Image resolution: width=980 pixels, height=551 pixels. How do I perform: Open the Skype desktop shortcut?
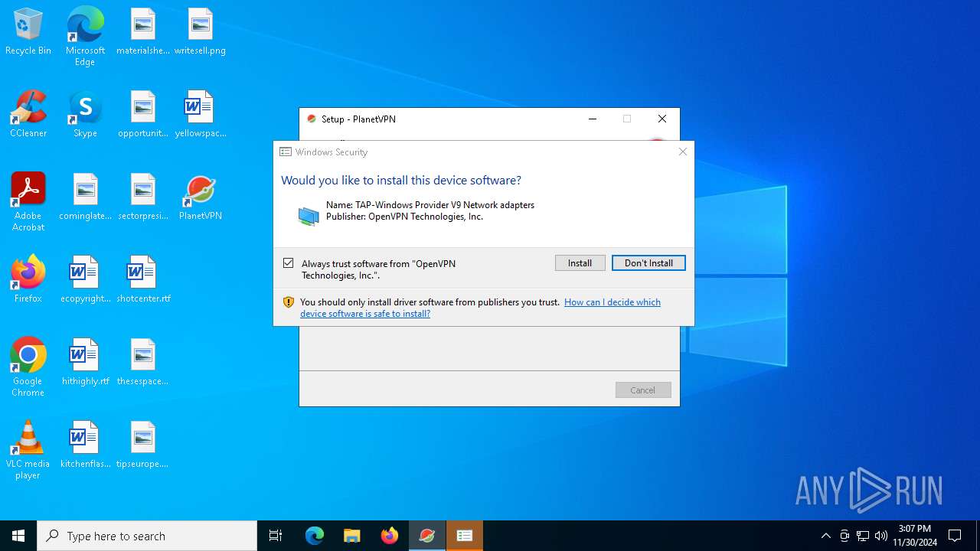(x=85, y=115)
